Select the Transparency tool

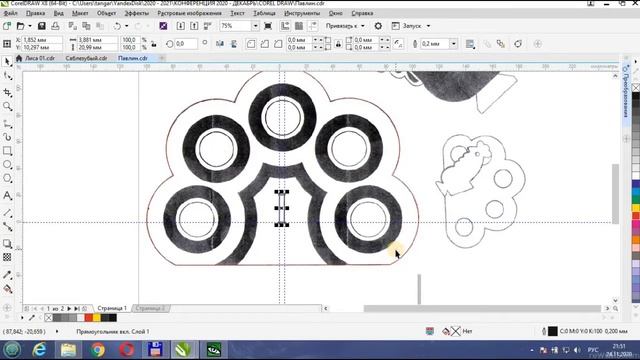(7, 257)
